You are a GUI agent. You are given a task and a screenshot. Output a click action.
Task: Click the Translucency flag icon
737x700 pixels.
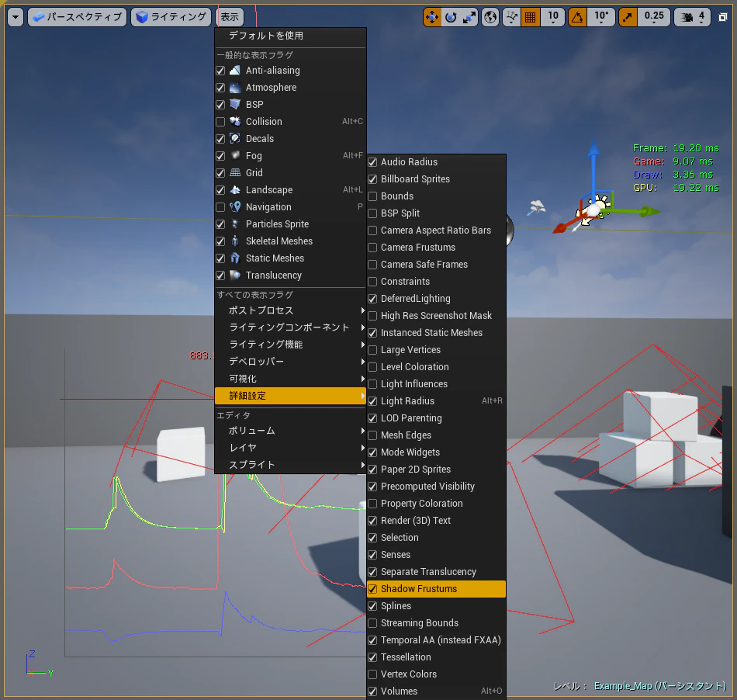point(235,275)
